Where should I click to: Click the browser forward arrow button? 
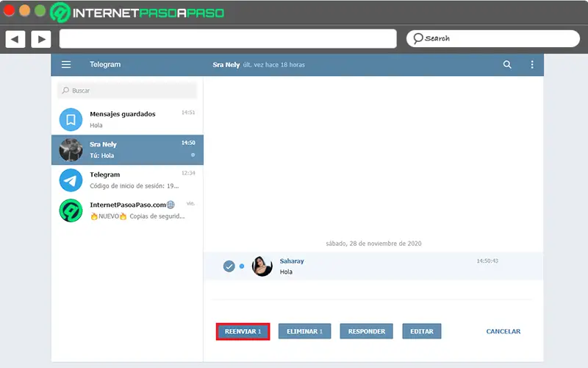(41, 39)
